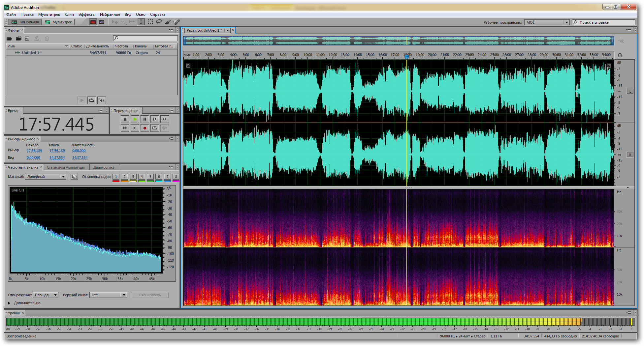Image resolution: width=644 pixels, height=346 pixels.
Task: Click the playhead marker on the timeline
Action: click(x=407, y=57)
